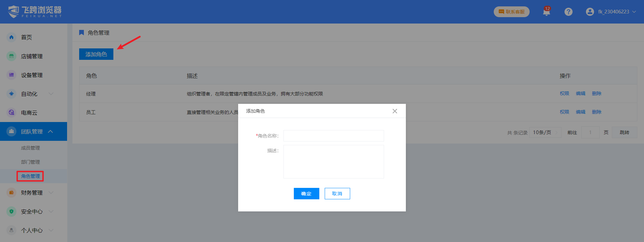Image resolution: width=644 pixels, height=242 pixels.
Task: Click the 电商云 icon in sidebar
Action: 11,113
